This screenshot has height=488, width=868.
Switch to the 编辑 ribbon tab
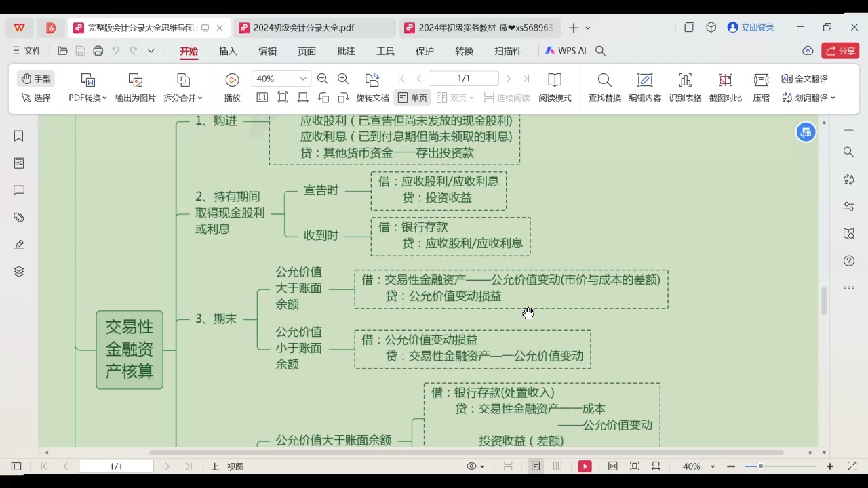point(267,51)
